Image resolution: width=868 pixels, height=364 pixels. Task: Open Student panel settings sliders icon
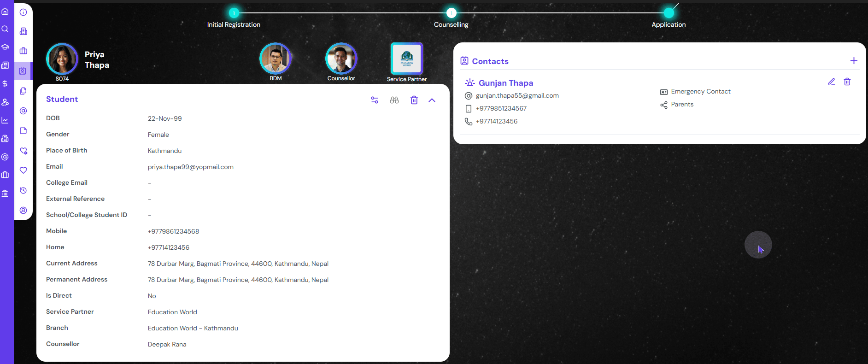(x=375, y=100)
